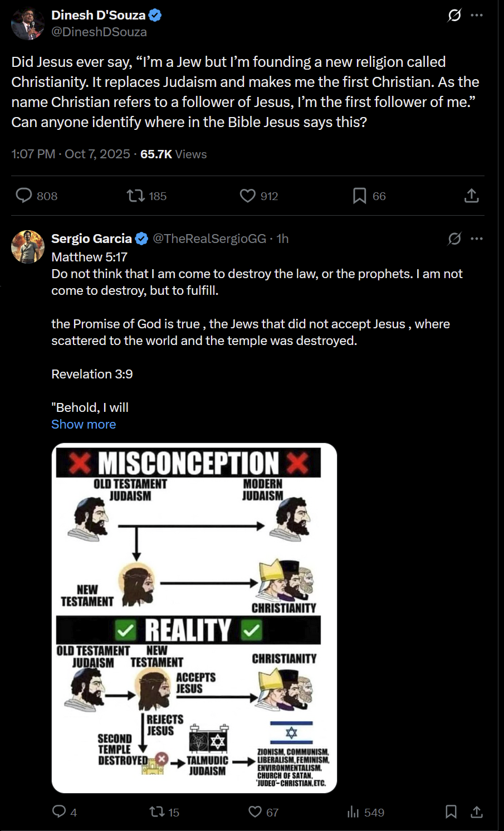This screenshot has width=504, height=831.
Task: Open Grok icon on main post
Action: pyautogui.click(x=454, y=15)
